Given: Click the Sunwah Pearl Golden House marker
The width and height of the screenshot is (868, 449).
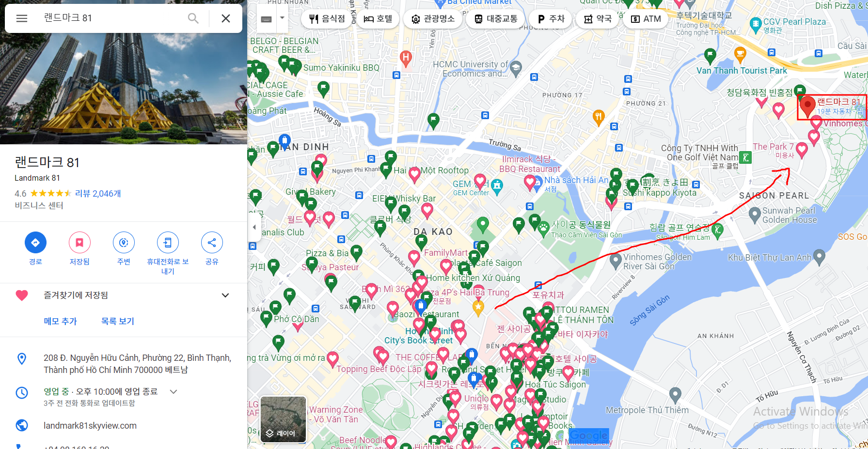Looking at the screenshot, I should pyautogui.click(x=755, y=214).
